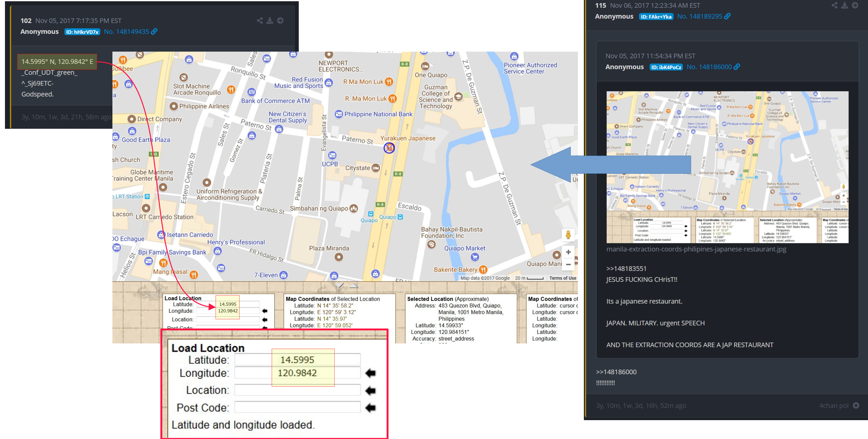Open post link No. 148149435

click(x=126, y=31)
